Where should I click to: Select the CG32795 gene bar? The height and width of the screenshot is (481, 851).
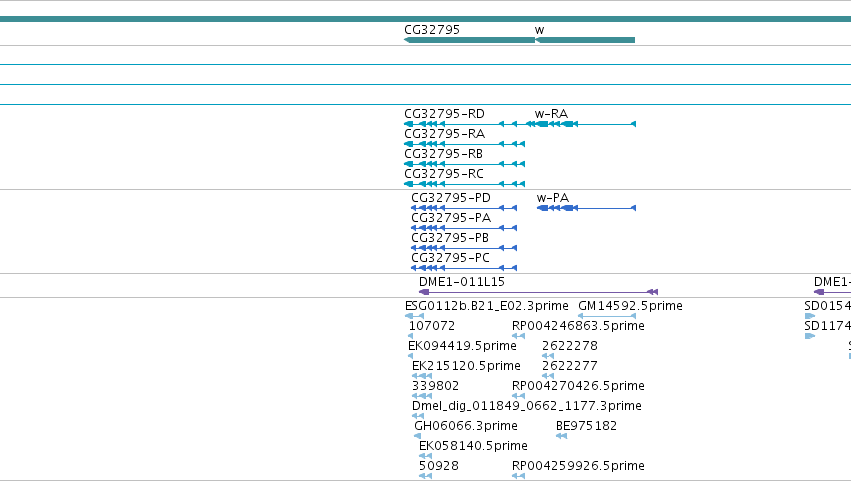(469, 40)
